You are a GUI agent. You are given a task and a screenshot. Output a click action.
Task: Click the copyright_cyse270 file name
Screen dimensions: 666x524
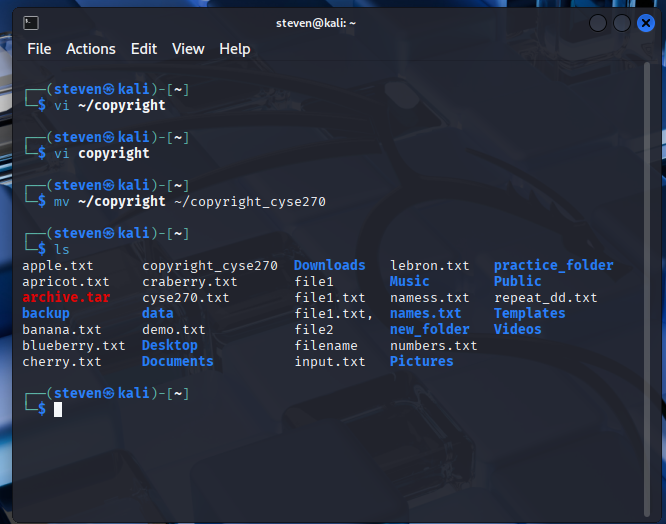[x=210, y=265]
